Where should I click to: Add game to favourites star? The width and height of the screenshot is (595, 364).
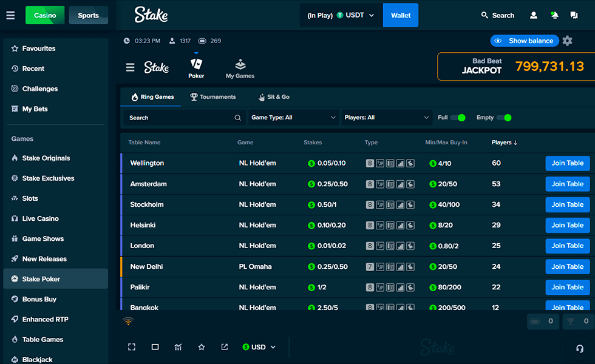click(x=202, y=347)
